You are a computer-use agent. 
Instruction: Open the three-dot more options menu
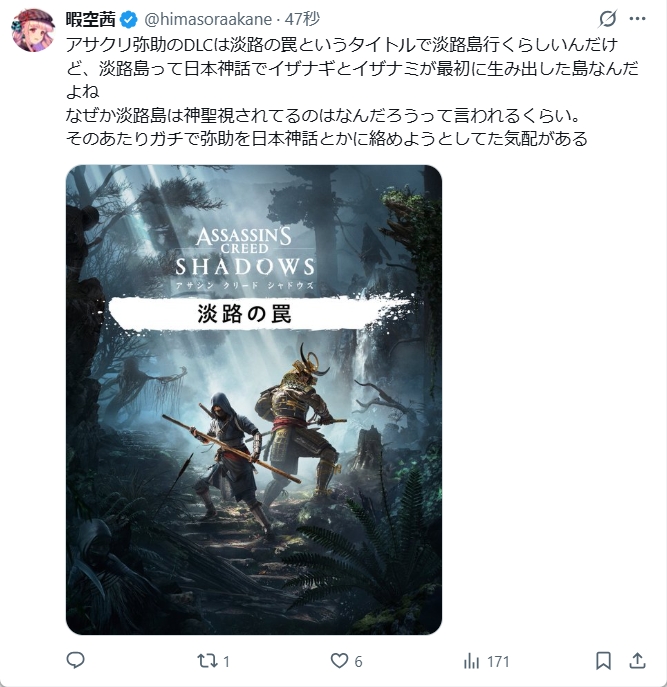[637, 18]
